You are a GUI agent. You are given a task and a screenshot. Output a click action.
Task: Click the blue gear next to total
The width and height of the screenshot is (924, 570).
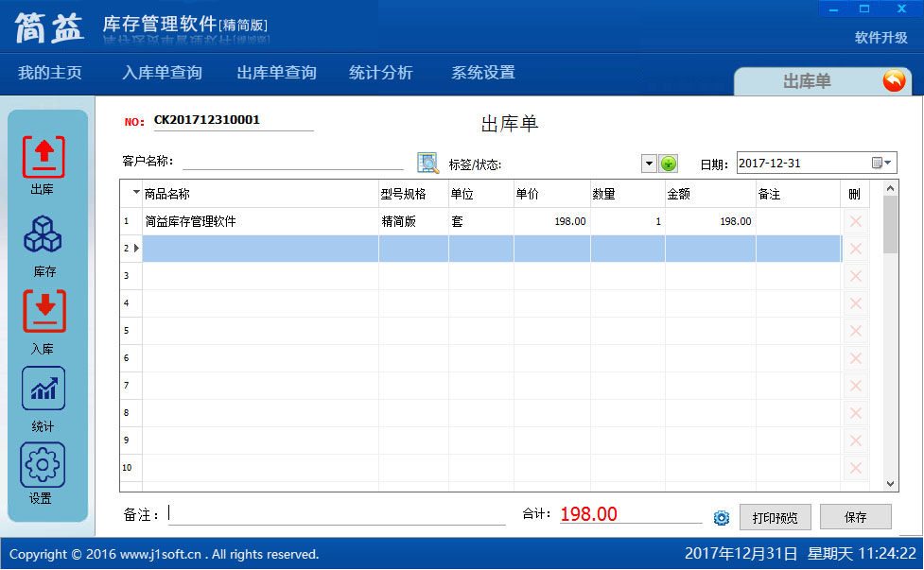coord(722,517)
